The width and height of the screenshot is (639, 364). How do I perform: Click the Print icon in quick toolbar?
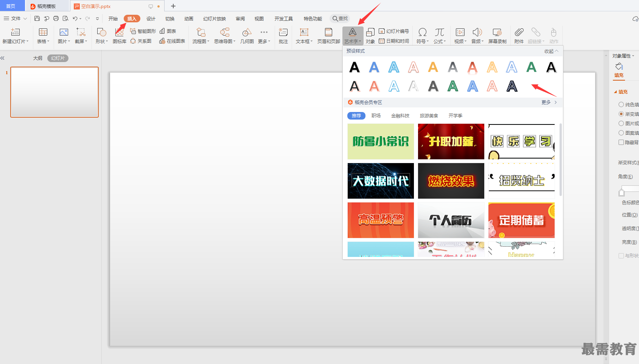tap(56, 18)
